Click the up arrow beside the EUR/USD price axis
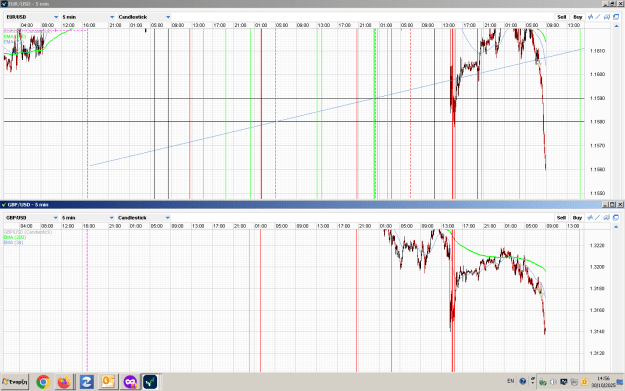 (x=617, y=26)
